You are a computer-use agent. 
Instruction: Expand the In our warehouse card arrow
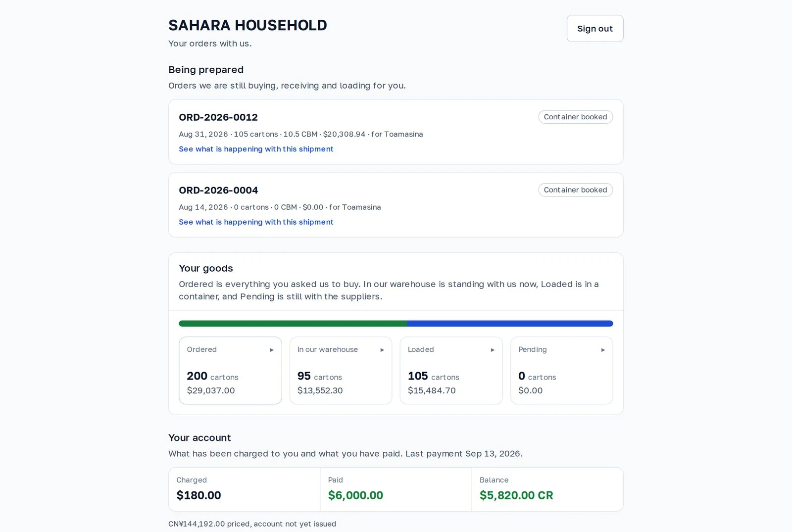[x=382, y=350]
